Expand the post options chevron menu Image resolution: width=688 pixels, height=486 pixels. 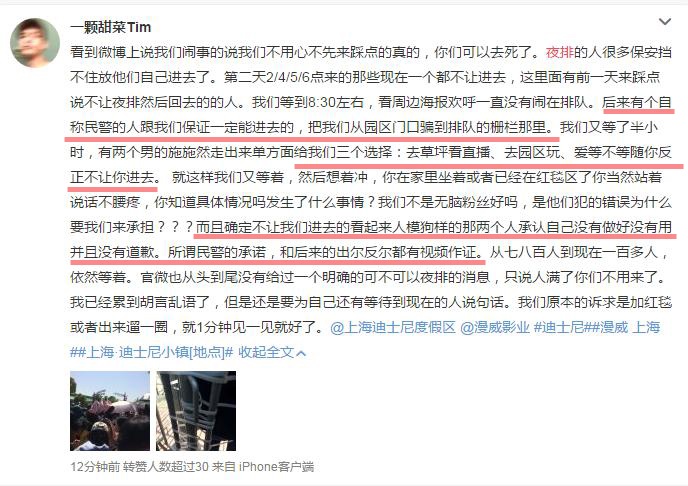click(665, 21)
